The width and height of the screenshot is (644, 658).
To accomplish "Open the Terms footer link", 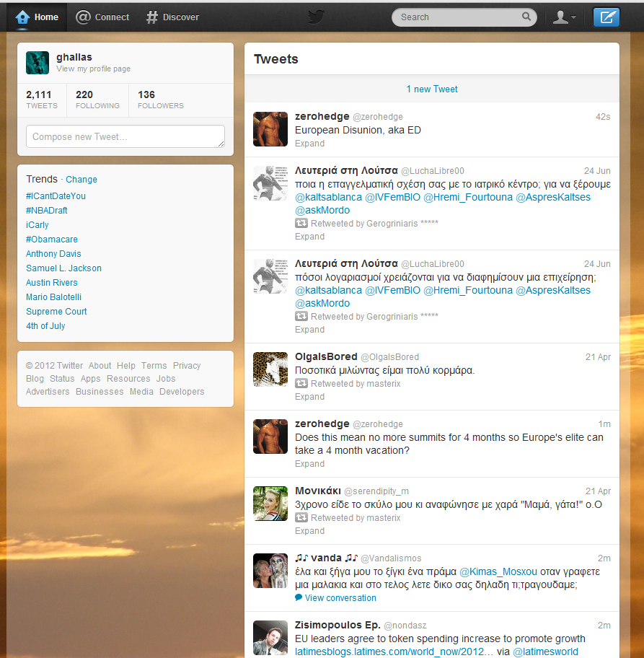I will 154,366.
